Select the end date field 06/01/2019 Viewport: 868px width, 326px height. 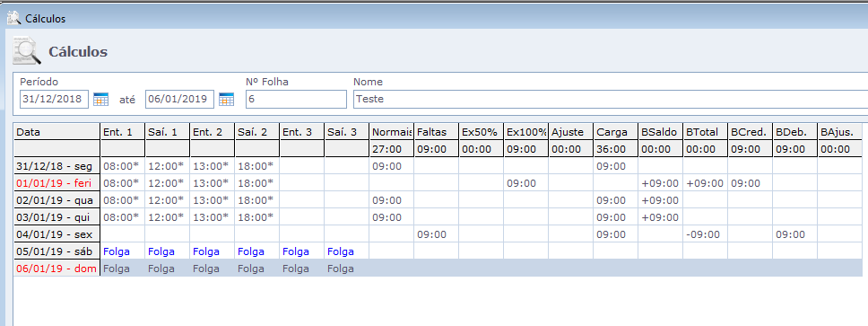click(x=180, y=100)
